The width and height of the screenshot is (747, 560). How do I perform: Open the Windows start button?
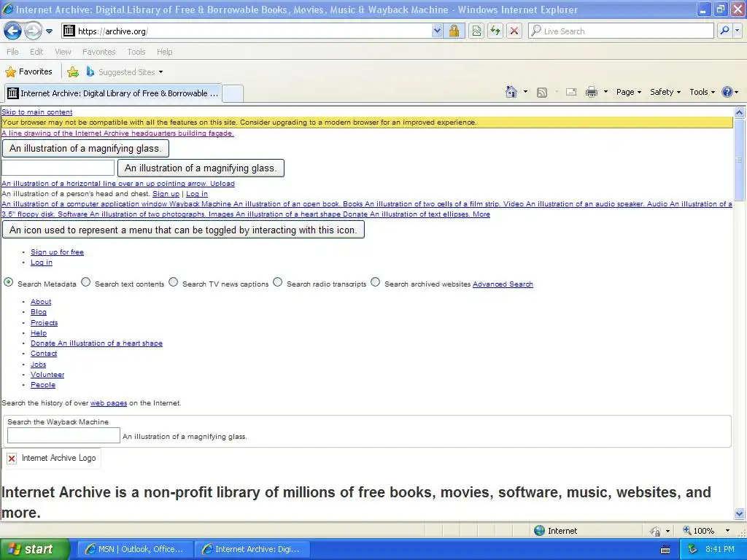(35, 549)
